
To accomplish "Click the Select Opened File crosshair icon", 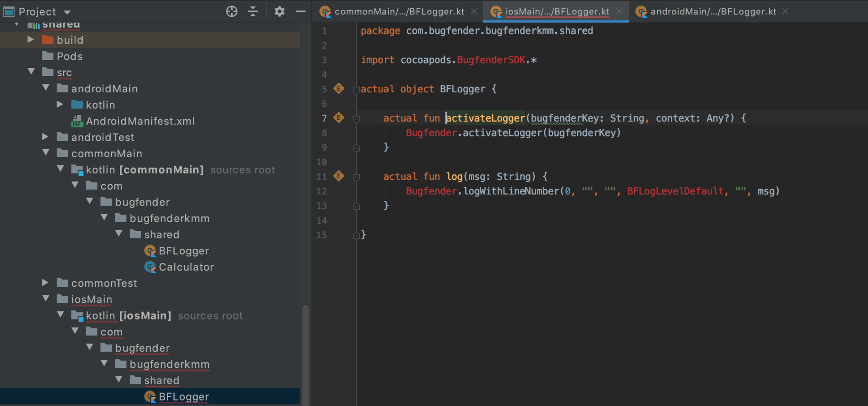I will tap(231, 11).
